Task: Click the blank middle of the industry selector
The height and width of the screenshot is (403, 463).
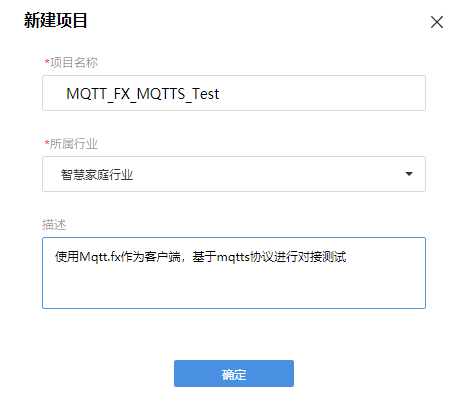Action: pos(267,174)
